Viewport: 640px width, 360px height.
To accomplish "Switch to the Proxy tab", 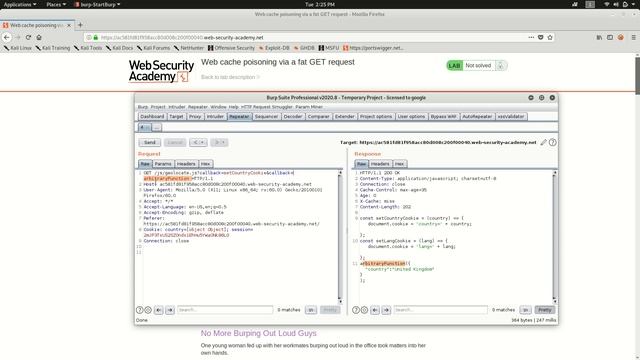I will 195,116.
